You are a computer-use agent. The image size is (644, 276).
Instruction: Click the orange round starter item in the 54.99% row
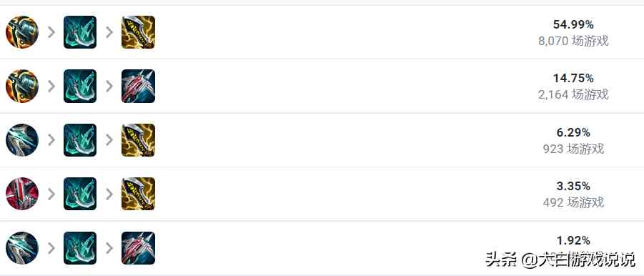22,32
